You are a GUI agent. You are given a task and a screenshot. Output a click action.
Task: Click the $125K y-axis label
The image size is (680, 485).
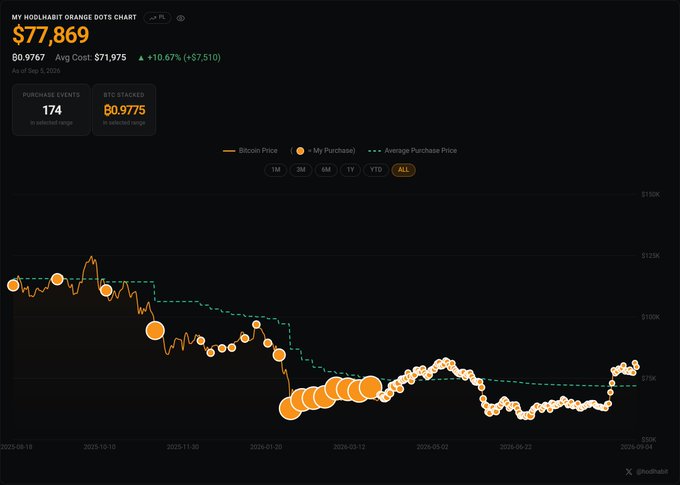tap(651, 256)
